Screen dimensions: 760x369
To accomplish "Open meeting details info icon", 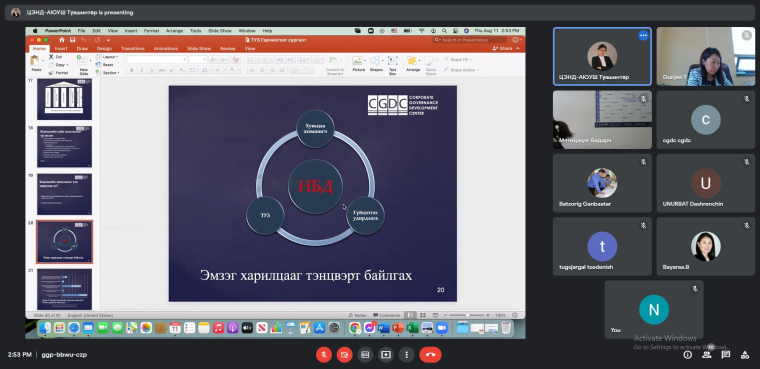I will pyautogui.click(x=687, y=355).
